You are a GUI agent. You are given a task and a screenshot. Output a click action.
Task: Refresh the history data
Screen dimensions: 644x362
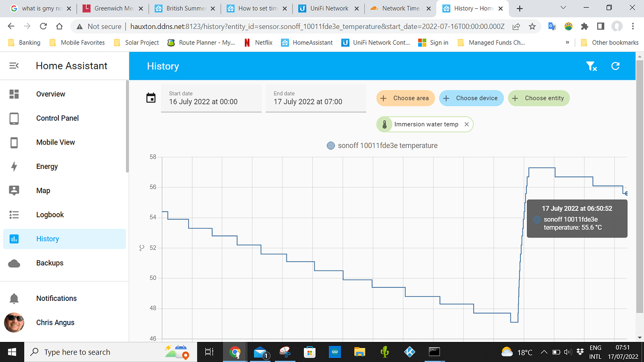(615, 66)
